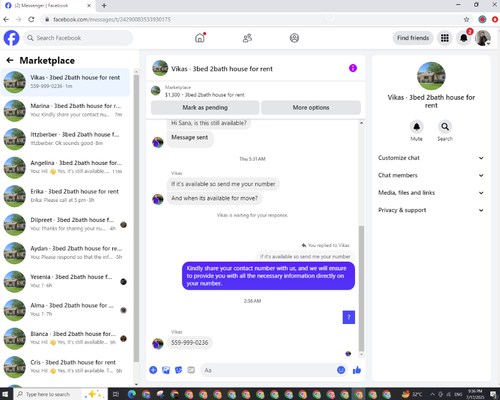
Task: Open Erika conversation in the chat list
Action: [65, 196]
